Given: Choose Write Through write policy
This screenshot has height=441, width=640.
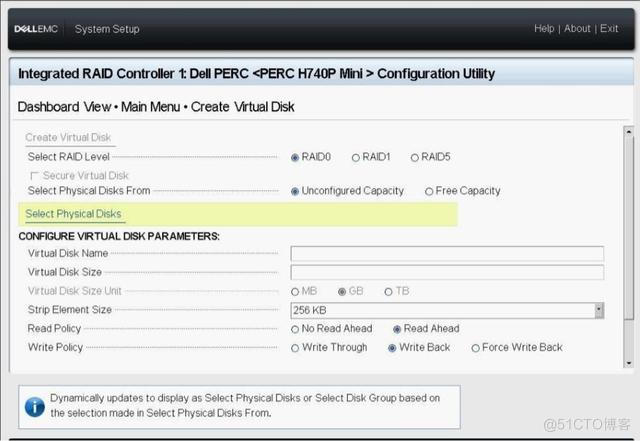Looking at the screenshot, I should 295,348.
